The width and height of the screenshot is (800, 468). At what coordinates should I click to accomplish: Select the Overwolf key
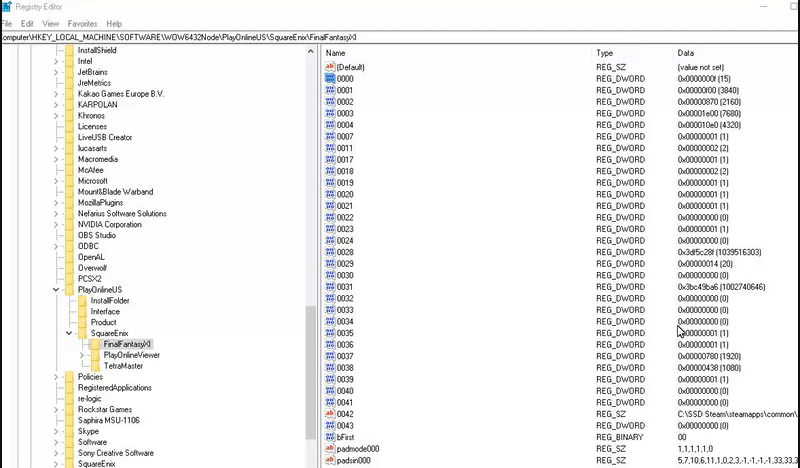tap(92, 268)
